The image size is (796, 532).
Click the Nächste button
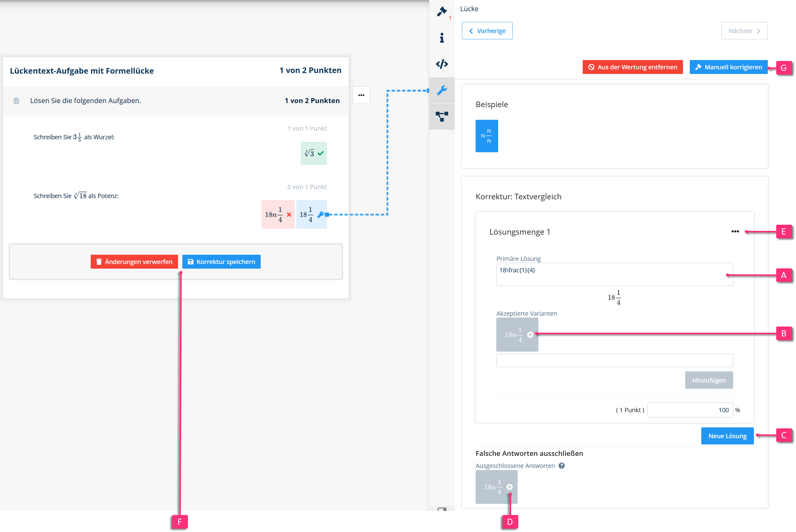pyautogui.click(x=744, y=31)
